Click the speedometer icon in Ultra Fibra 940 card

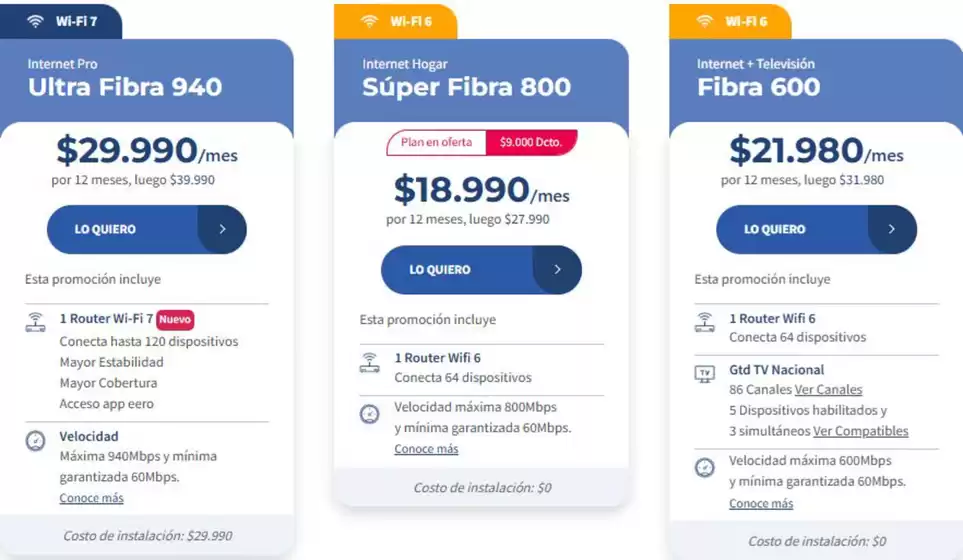click(x=35, y=441)
